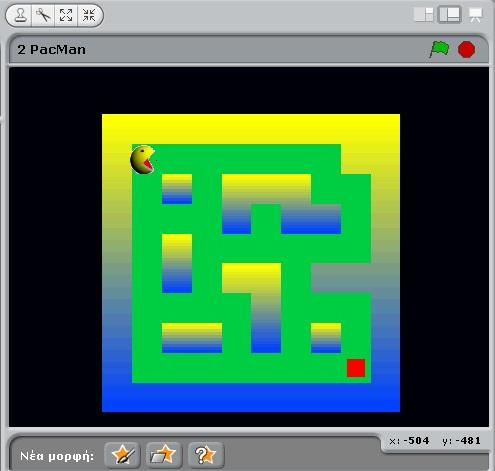Click the y: -481 coordinate readout
The image size is (495, 471).
(x=462, y=441)
